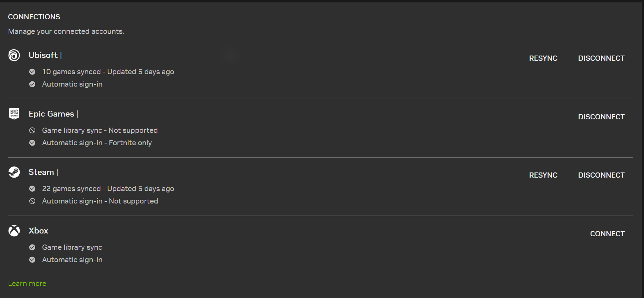Click the checkmark beside 22 games synced
The height and width of the screenshot is (298, 644).
pos(32,189)
